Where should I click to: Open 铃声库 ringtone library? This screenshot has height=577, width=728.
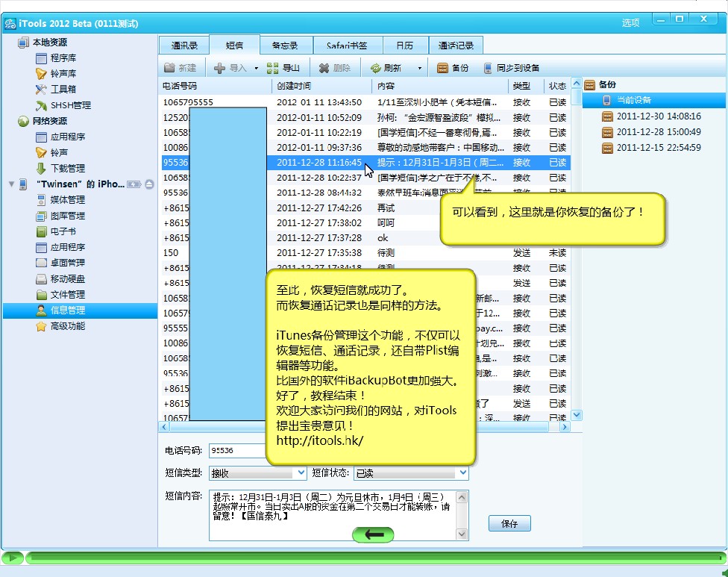[63, 74]
